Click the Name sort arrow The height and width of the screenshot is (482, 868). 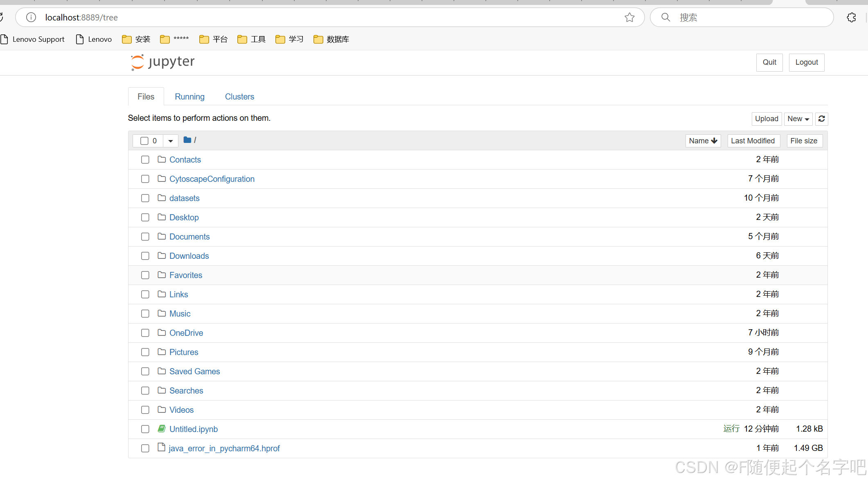(714, 140)
